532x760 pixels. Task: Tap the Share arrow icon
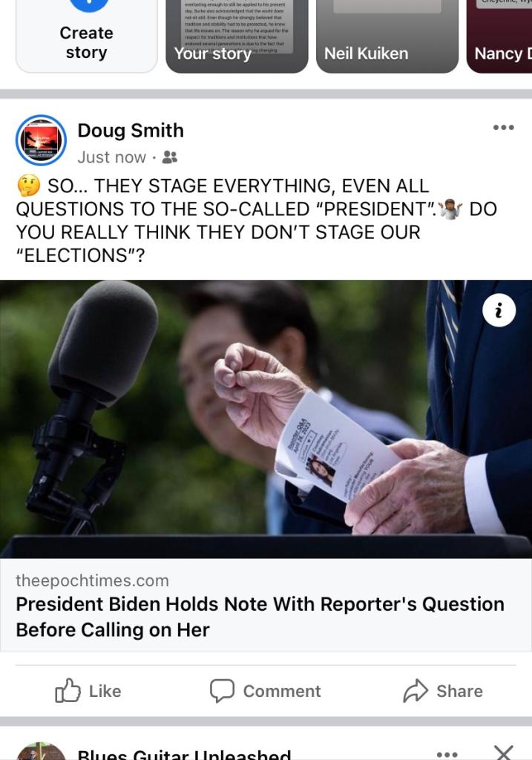pyautogui.click(x=416, y=691)
